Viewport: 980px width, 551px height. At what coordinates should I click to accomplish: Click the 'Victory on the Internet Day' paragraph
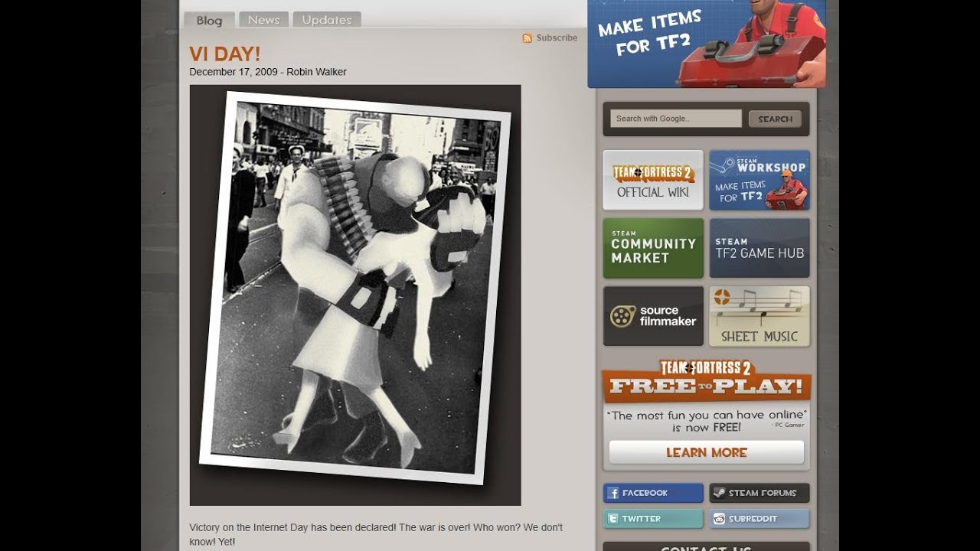[x=376, y=534]
